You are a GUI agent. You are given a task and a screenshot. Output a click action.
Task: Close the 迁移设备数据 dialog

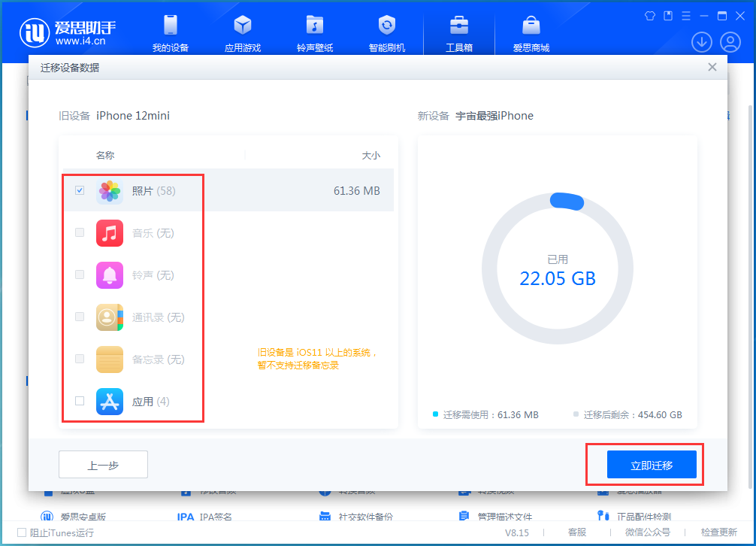pyautogui.click(x=712, y=68)
